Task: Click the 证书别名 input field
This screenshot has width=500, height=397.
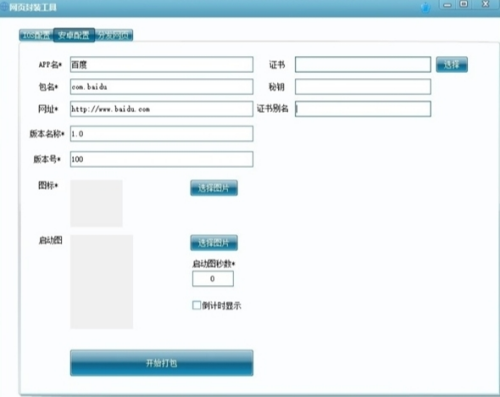Action: (x=363, y=109)
